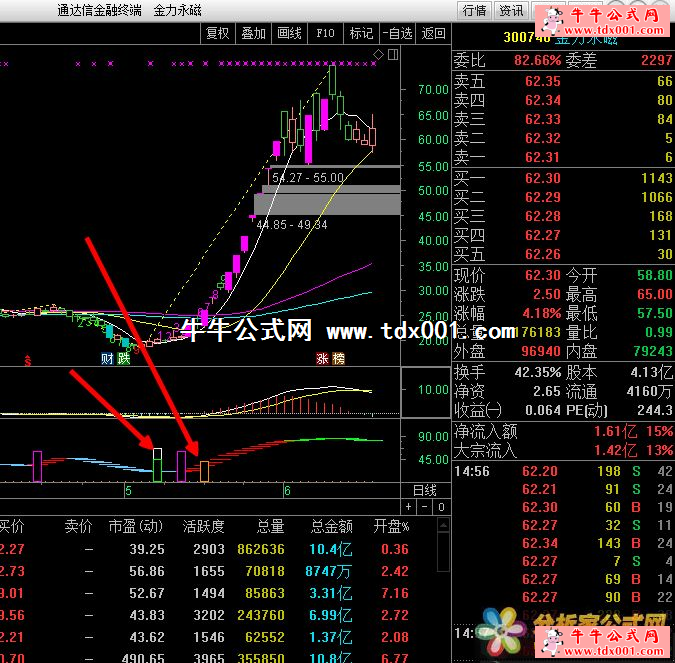675x663 pixels.
Task: Open the 画线 drawing tool
Action: pyautogui.click(x=289, y=34)
